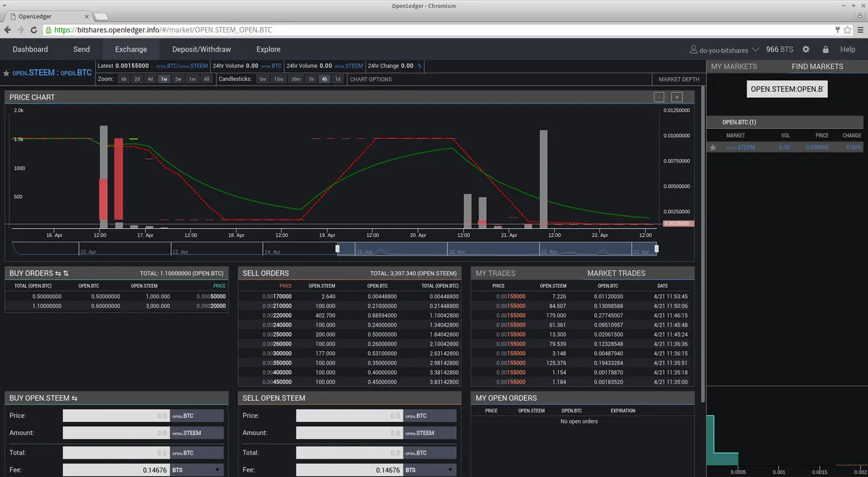This screenshot has height=477, width=868.
Task: Shrink price chart with the minus button
Action: [659, 97]
